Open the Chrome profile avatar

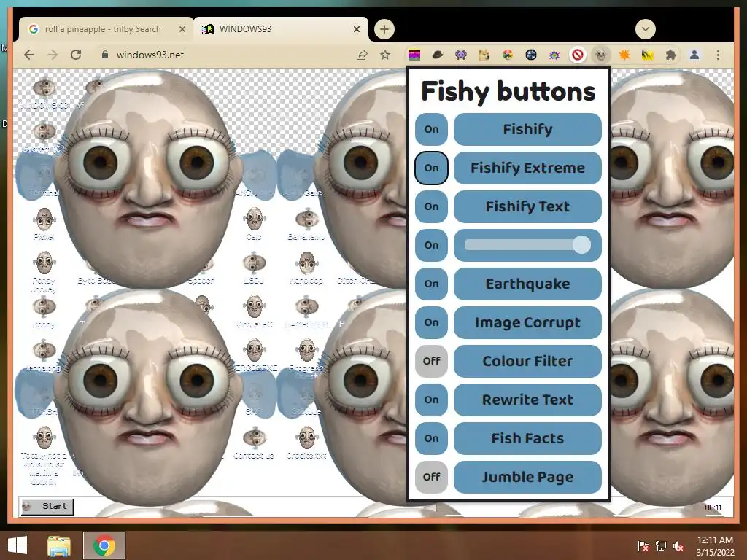click(694, 55)
